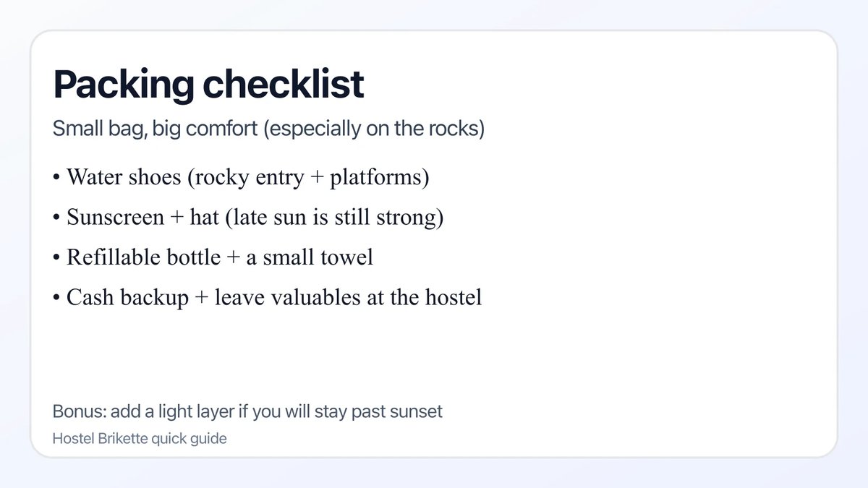Click the Water shoes bullet text
868x488 pixels.
pos(247,178)
